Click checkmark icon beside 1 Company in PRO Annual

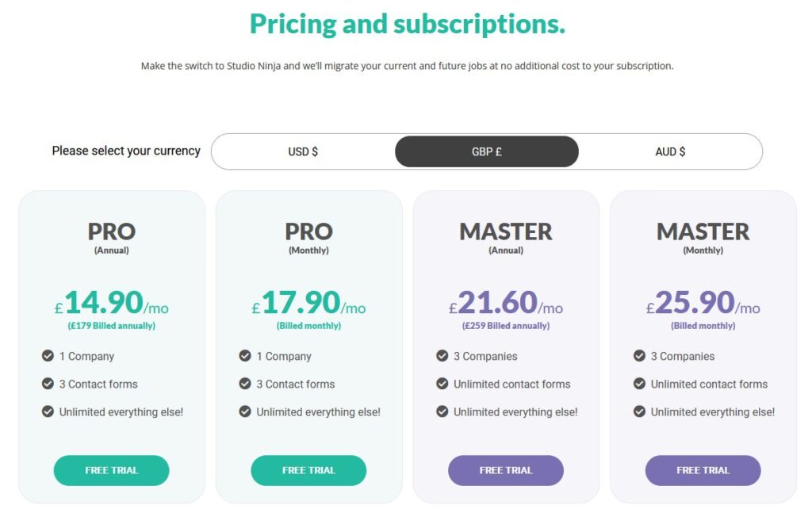(48, 356)
